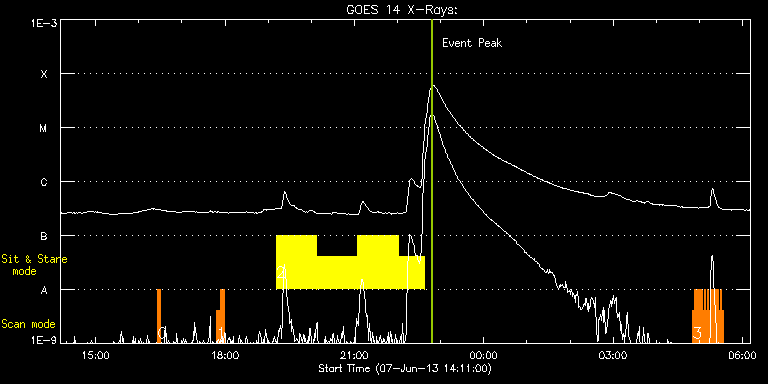The width and height of the screenshot is (768, 384).
Task: Click the 15:00 time axis label
Action: tap(96, 356)
